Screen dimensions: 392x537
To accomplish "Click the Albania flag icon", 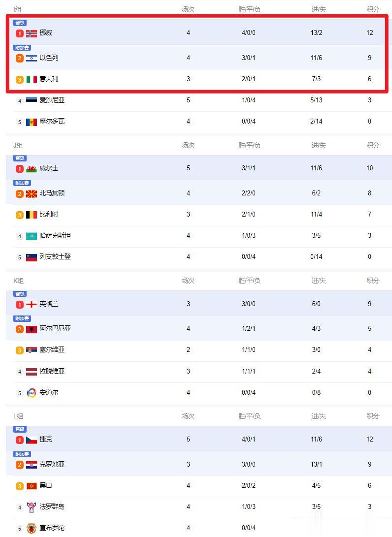I will 32,329.
